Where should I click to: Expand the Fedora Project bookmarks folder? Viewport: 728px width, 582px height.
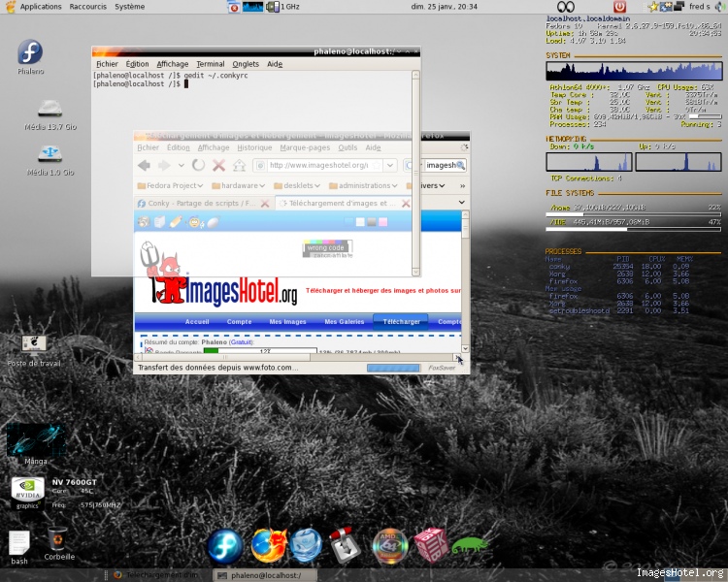point(168,185)
